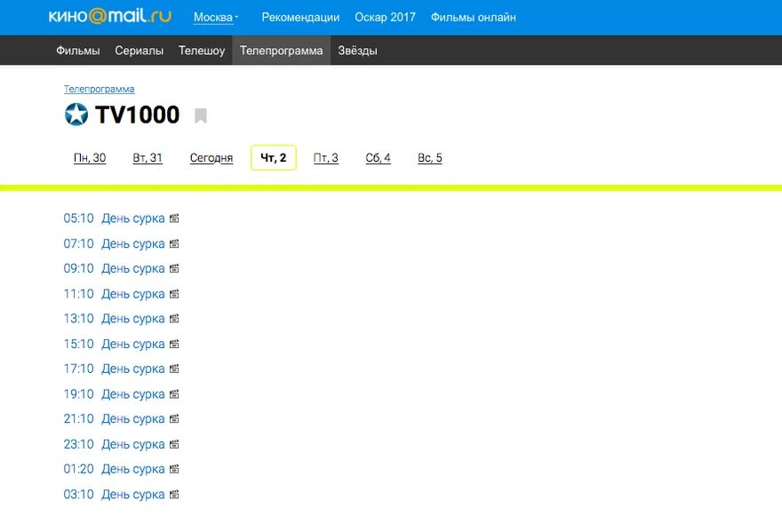Show the schedule for Сегодня
This screenshot has width=782, height=532.
211,158
